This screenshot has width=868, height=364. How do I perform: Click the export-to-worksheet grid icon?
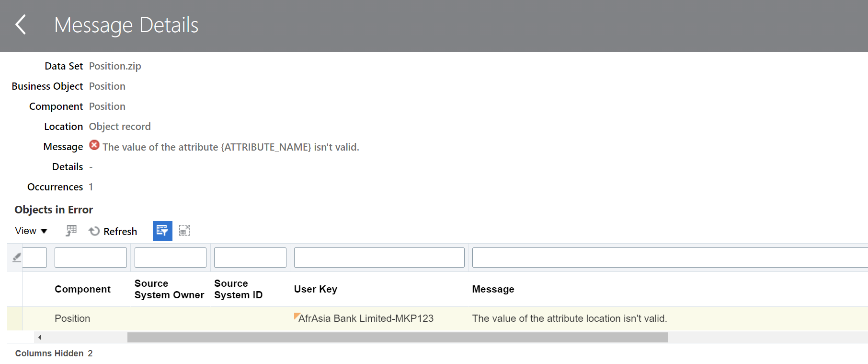click(71, 230)
